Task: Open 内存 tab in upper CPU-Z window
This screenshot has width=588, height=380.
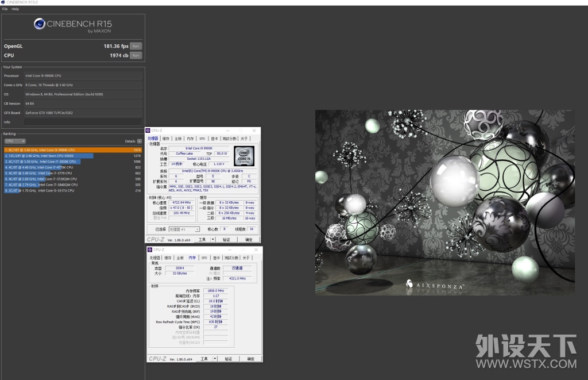Action: 190,139
